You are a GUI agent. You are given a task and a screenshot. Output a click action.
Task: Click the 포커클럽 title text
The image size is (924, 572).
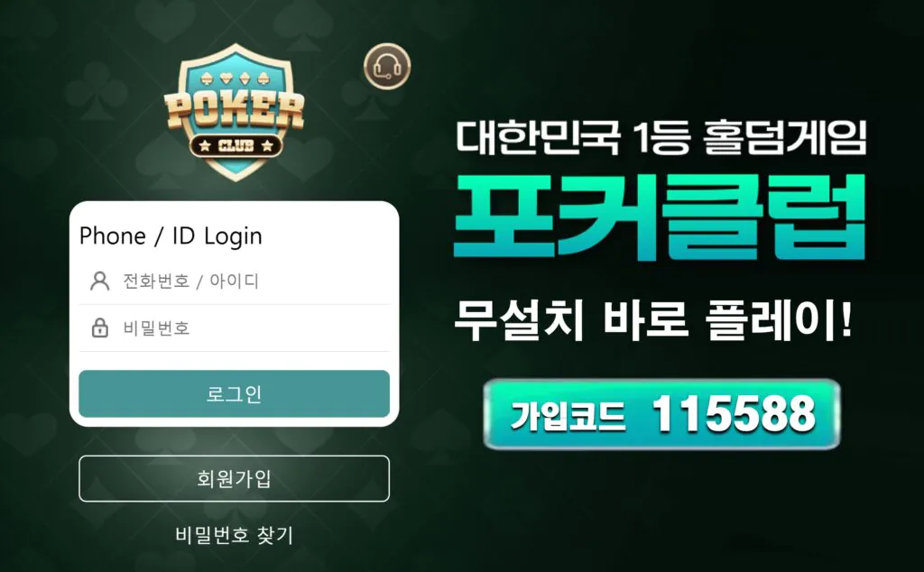click(x=660, y=217)
